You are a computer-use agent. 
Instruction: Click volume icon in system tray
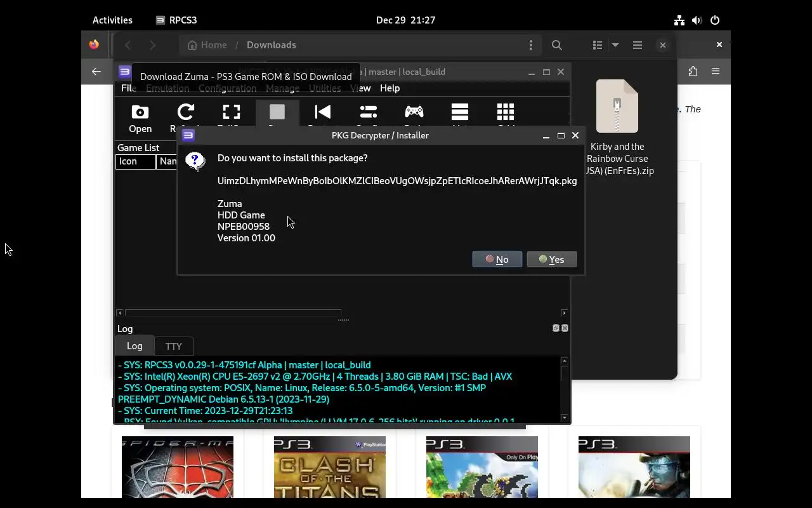[697, 20]
